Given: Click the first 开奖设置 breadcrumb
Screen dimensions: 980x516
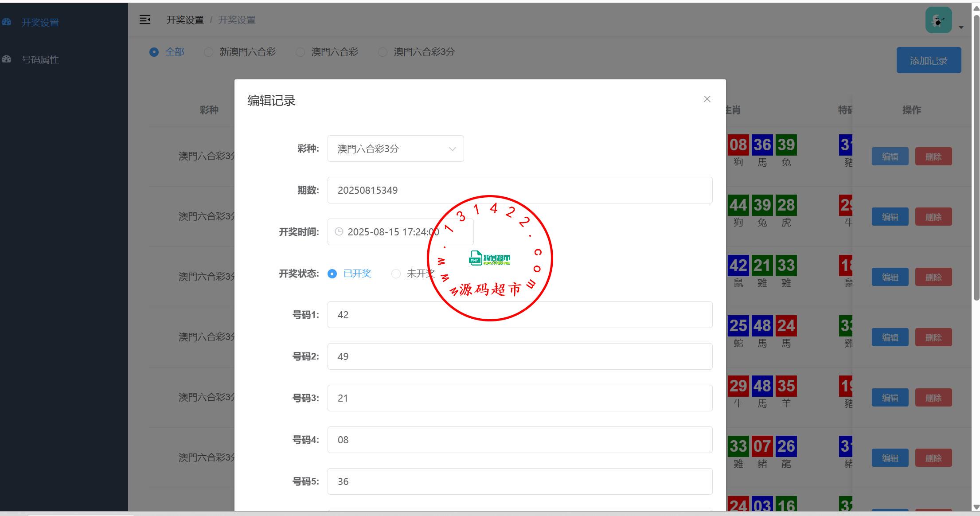Looking at the screenshot, I should click(x=185, y=20).
